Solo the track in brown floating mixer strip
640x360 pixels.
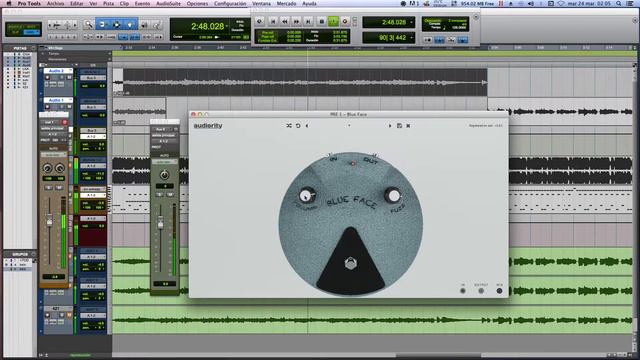coord(49,188)
